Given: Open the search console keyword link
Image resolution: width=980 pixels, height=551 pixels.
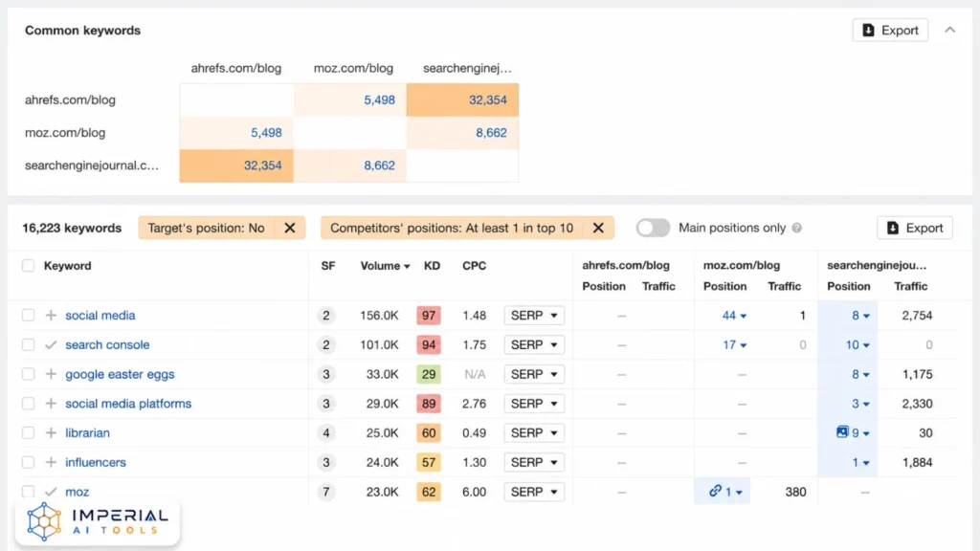Looking at the screenshot, I should click(107, 344).
